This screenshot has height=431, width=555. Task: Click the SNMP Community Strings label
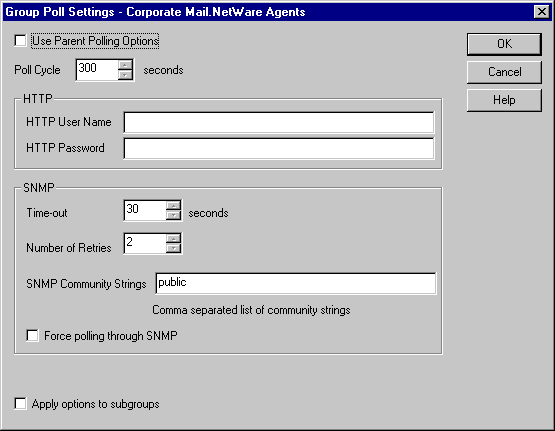pyautogui.click(x=86, y=284)
